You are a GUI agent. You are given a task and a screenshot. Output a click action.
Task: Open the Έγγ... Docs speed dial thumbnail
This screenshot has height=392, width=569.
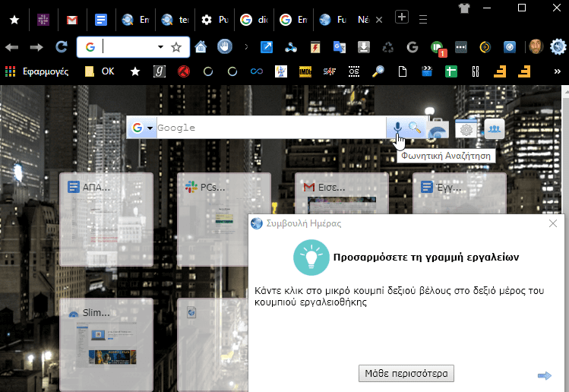pyautogui.click(x=460, y=194)
